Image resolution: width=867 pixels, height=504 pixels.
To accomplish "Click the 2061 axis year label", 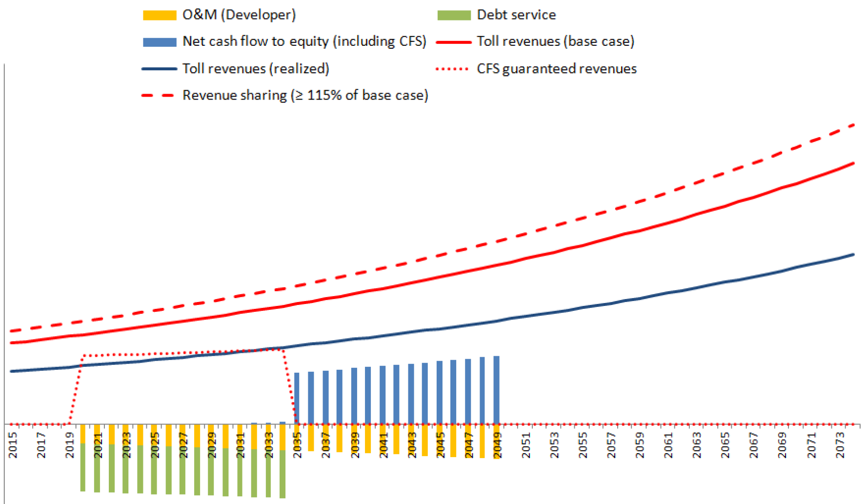I will (x=668, y=445).
